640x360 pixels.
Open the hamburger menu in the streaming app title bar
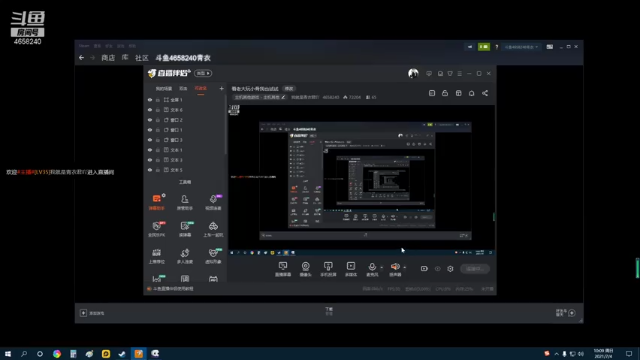coord(460,73)
